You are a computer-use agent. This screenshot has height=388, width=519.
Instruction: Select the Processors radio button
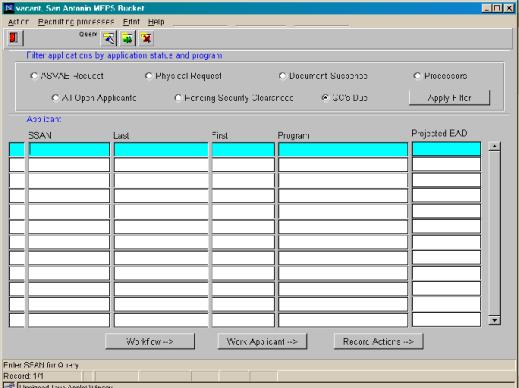[417, 76]
